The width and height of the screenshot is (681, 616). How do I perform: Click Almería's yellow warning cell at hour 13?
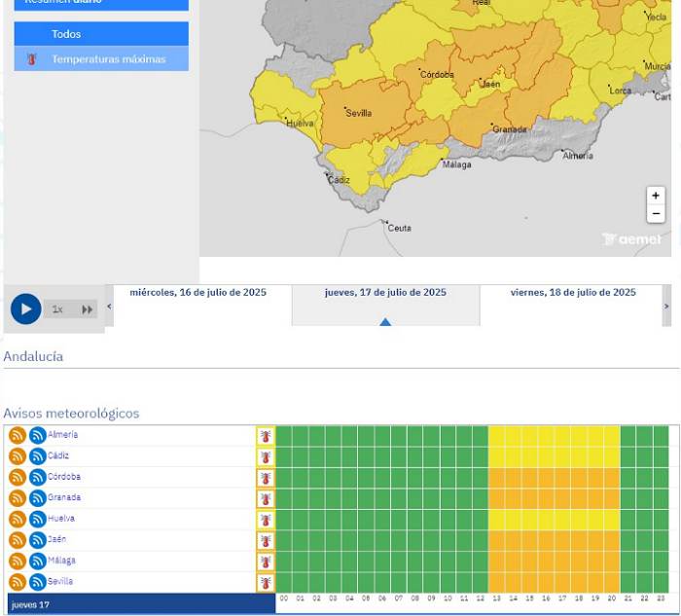point(496,435)
